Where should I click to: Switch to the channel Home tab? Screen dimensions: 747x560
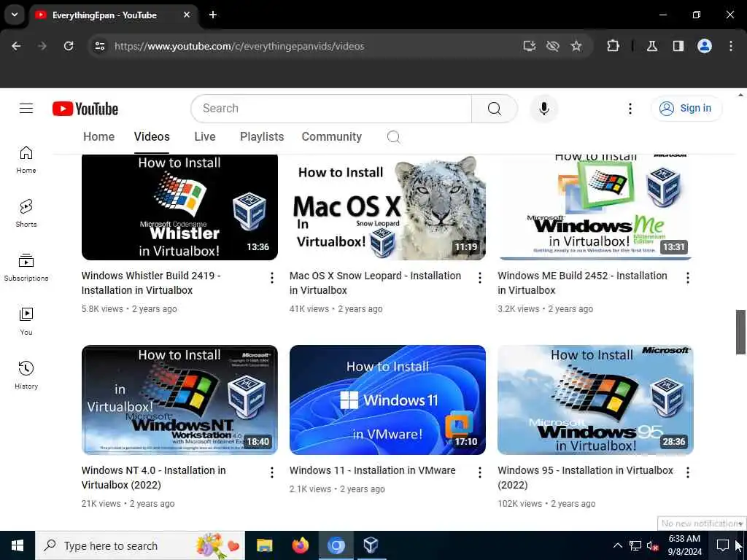[98, 136]
